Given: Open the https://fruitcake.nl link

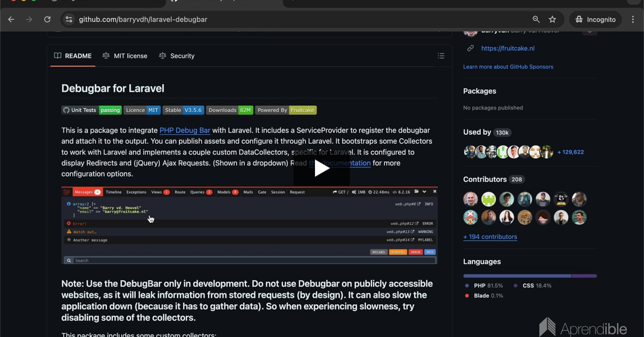Looking at the screenshot, I should 508,48.
